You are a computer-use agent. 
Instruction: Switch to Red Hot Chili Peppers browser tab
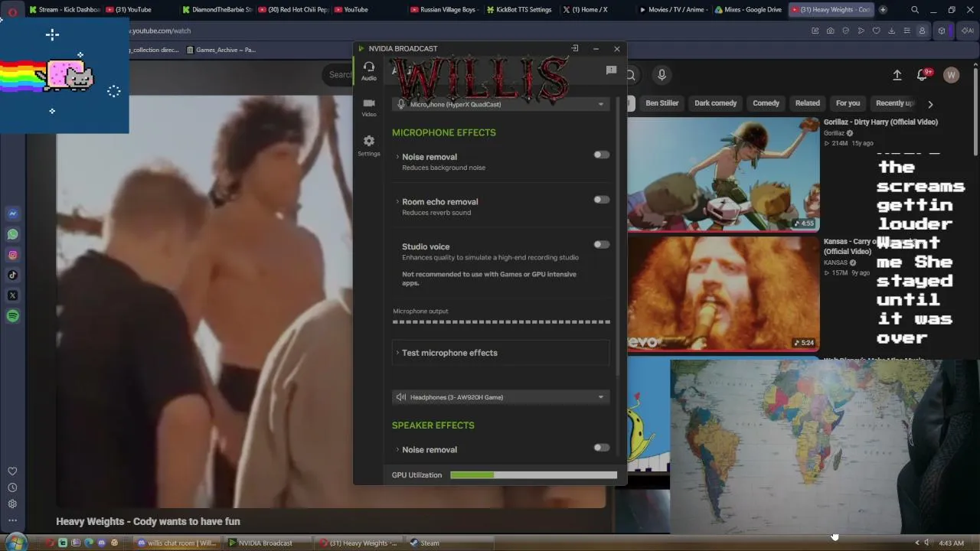(x=293, y=10)
